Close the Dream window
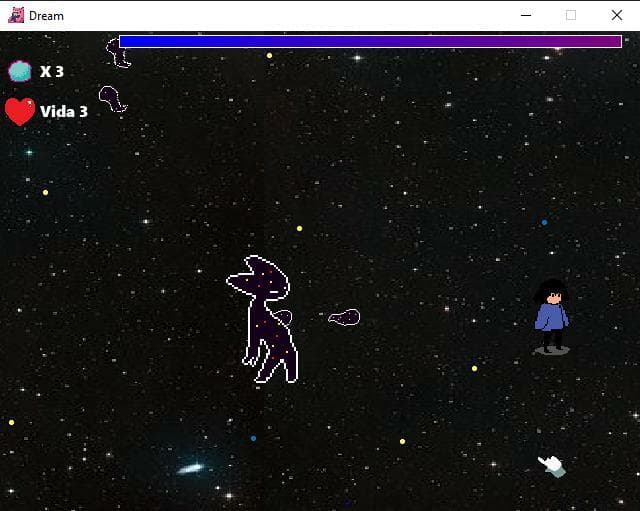The width and height of the screenshot is (640, 511). [617, 16]
